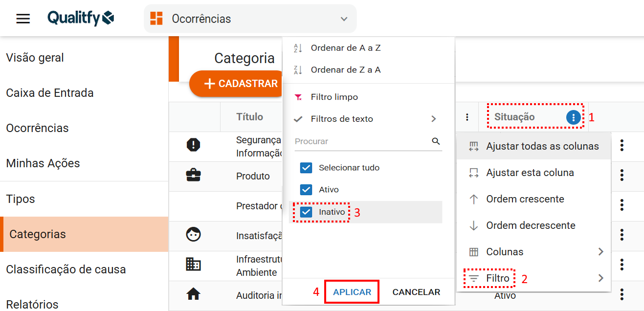Click the house icon for Auditoria row
The image size is (644, 311).
[x=194, y=294]
